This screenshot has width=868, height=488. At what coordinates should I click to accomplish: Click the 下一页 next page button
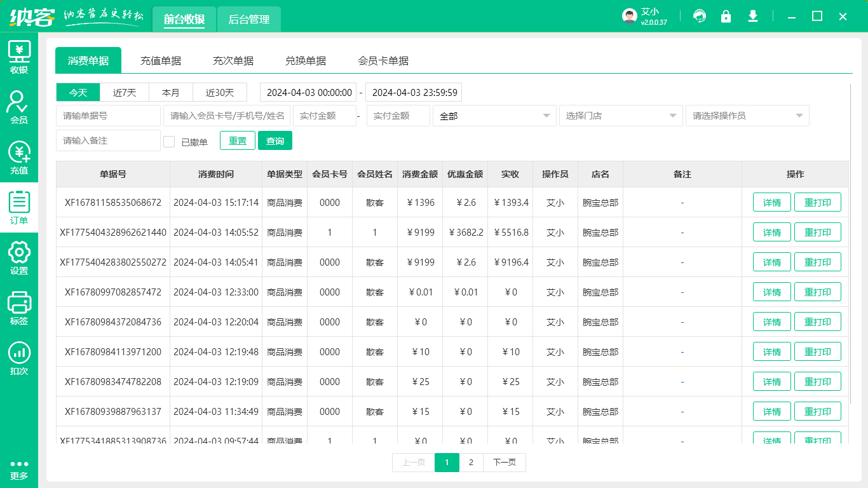(505, 463)
